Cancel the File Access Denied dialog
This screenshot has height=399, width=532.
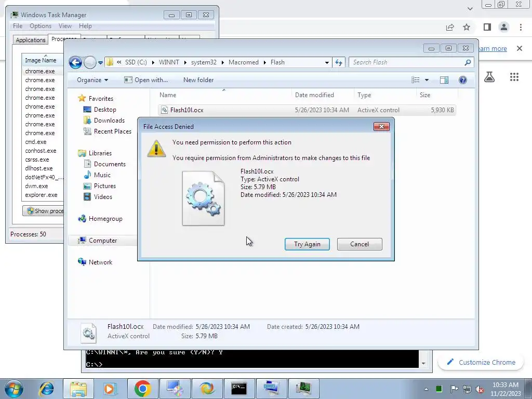tap(360, 244)
